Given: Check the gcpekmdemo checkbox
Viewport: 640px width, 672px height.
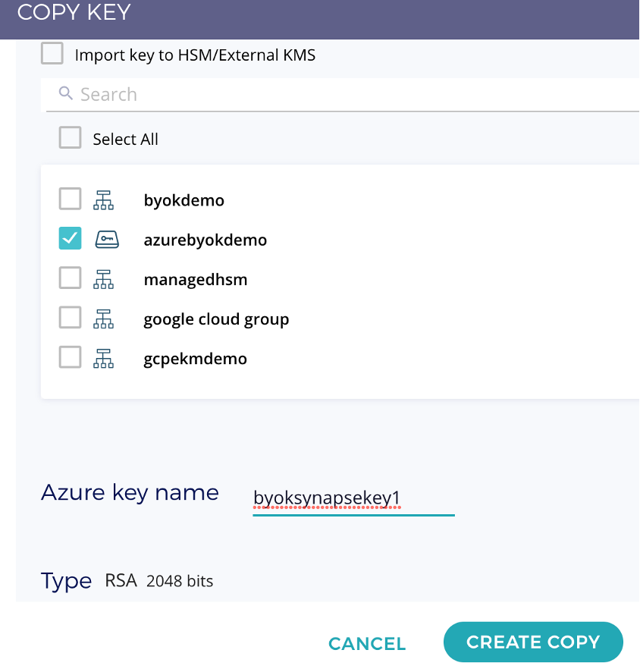Looking at the screenshot, I should coord(71,357).
